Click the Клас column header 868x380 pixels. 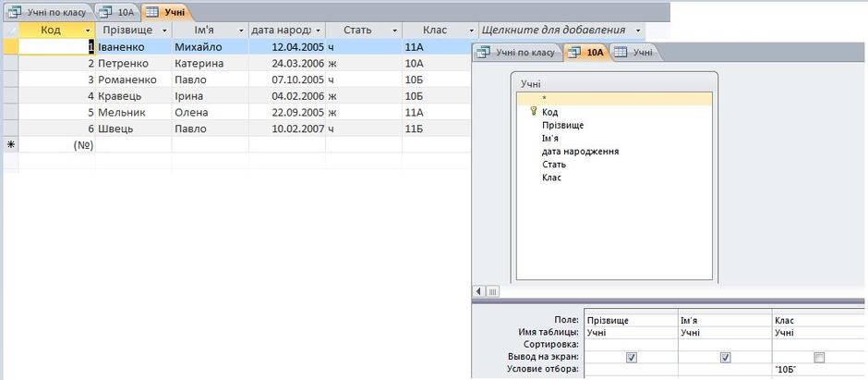click(x=440, y=30)
